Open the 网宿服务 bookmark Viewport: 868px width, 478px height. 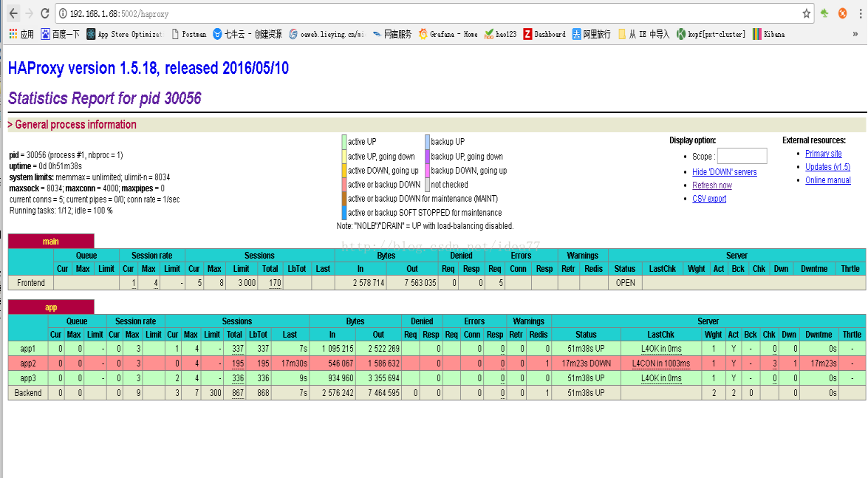pos(392,34)
